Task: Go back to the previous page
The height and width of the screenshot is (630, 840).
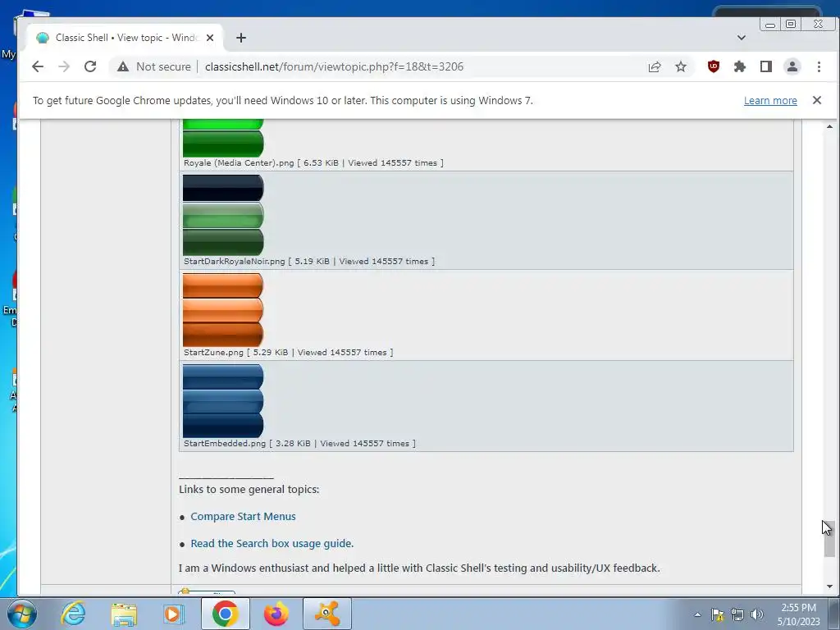Action: coord(38,66)
